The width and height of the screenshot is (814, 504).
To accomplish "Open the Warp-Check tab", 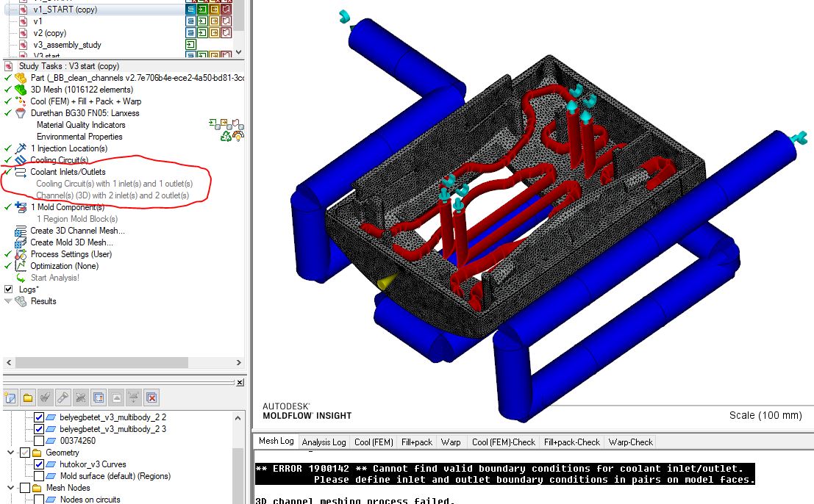I will tap(630, 442).
